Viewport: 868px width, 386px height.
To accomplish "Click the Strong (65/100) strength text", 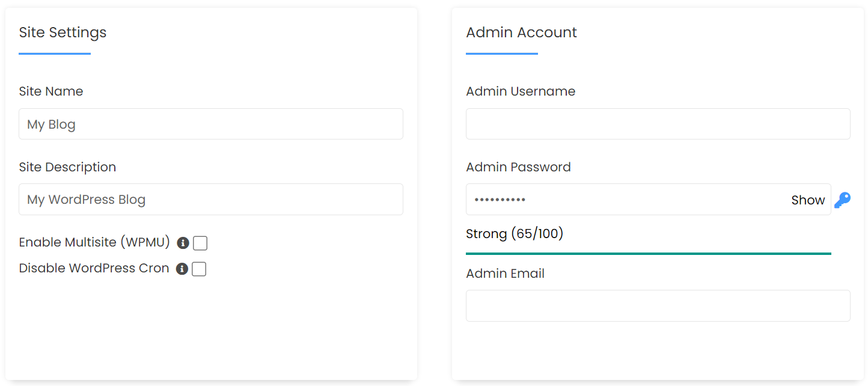I will coord(515,233).
